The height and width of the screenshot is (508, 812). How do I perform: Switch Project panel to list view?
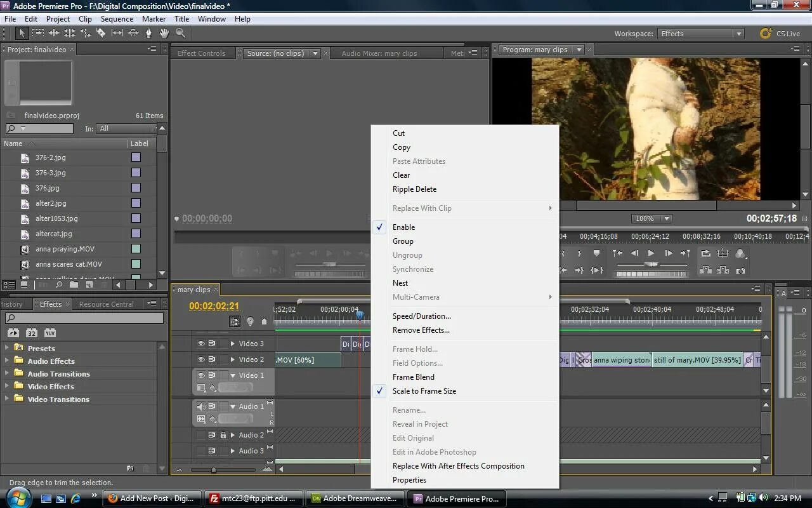click(9, 285)
